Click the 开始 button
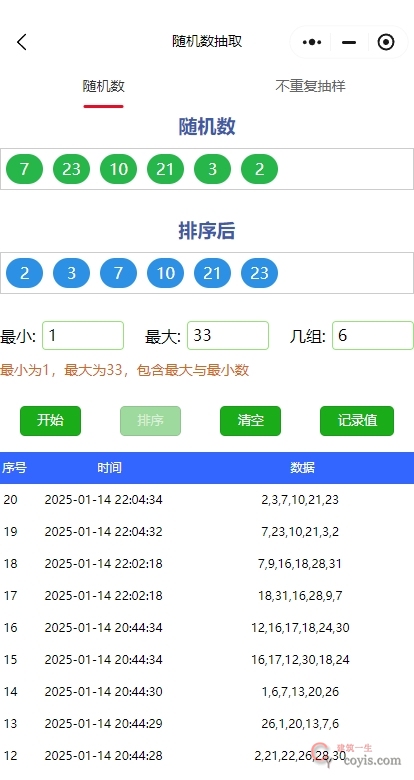Image resolution: width=414 pixels, height=780 pixels. coord(50,421)
